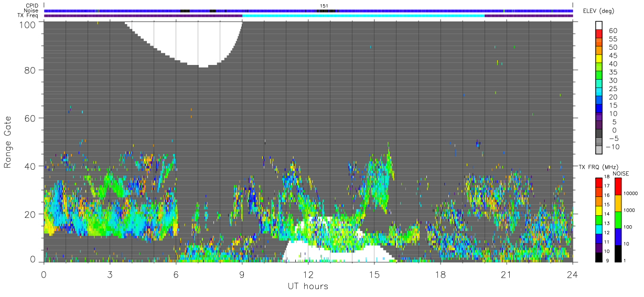Click the 'Range Gate' vertical axis title

coord(8,142)
